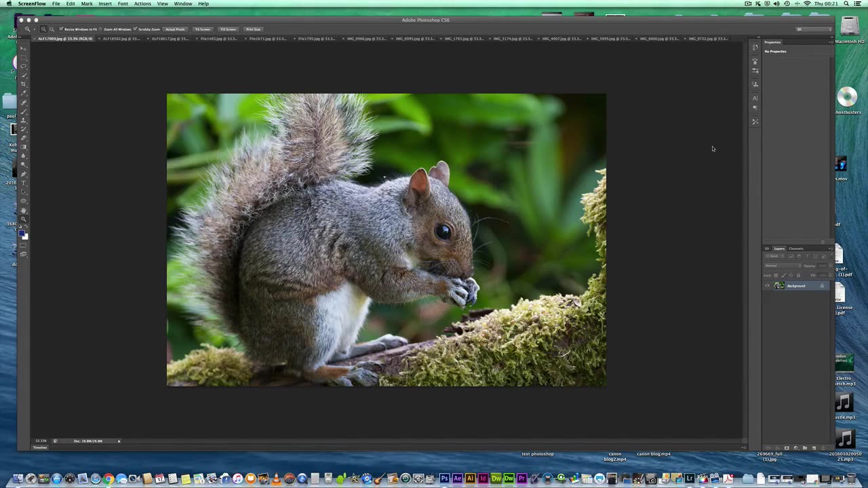Open the blend mode Normal dropdown
Image resolution: width=868 pixels, height=488 pixels.
click(x=783, y=266)
